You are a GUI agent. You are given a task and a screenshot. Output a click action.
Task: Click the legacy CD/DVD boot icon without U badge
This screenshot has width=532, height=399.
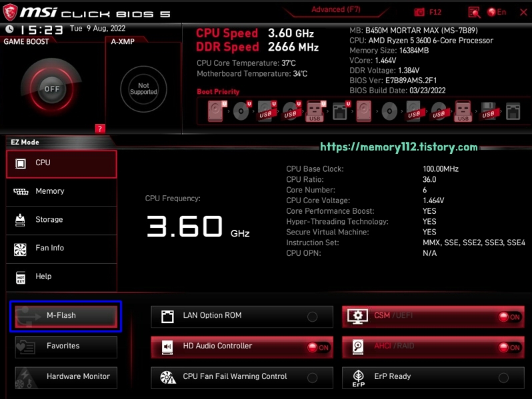pos(389,111)
